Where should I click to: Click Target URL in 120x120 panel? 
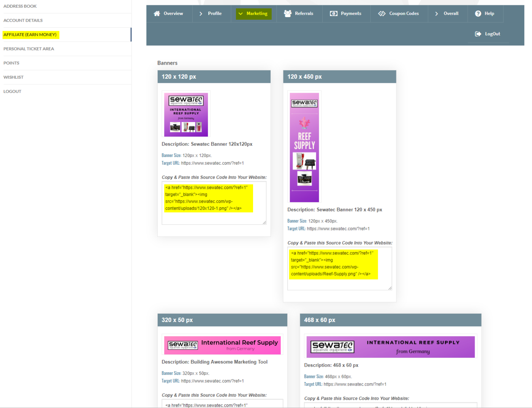pyautogui.click(x=203, y=163)
